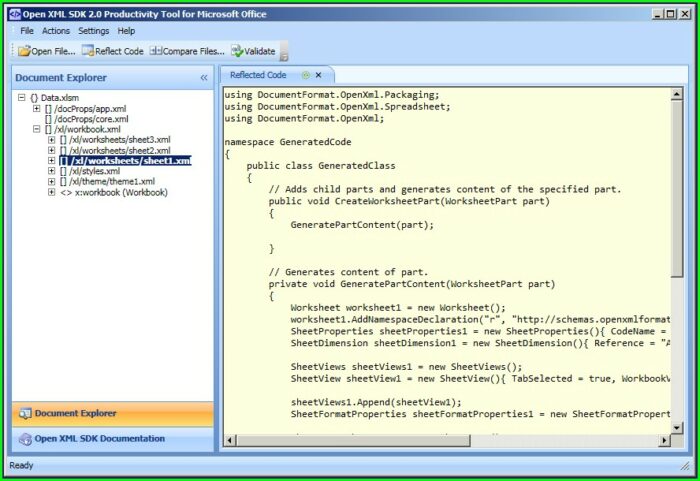Click the Open File folder icon
The image size is (700, 481).
pos(24,51)
